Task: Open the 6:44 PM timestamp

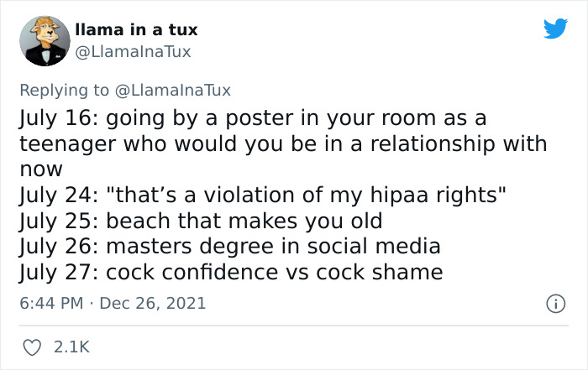Action: 49,302
